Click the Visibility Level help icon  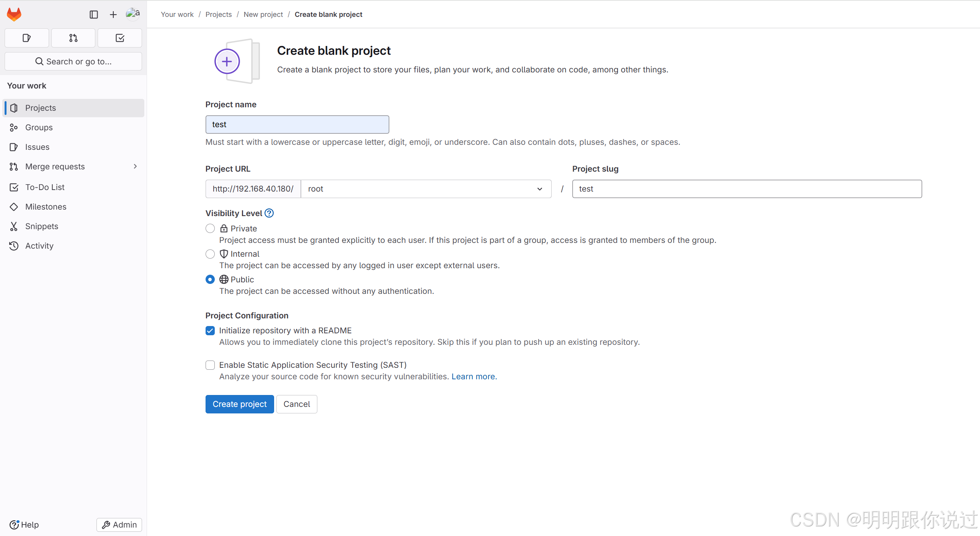pos(269,213)
